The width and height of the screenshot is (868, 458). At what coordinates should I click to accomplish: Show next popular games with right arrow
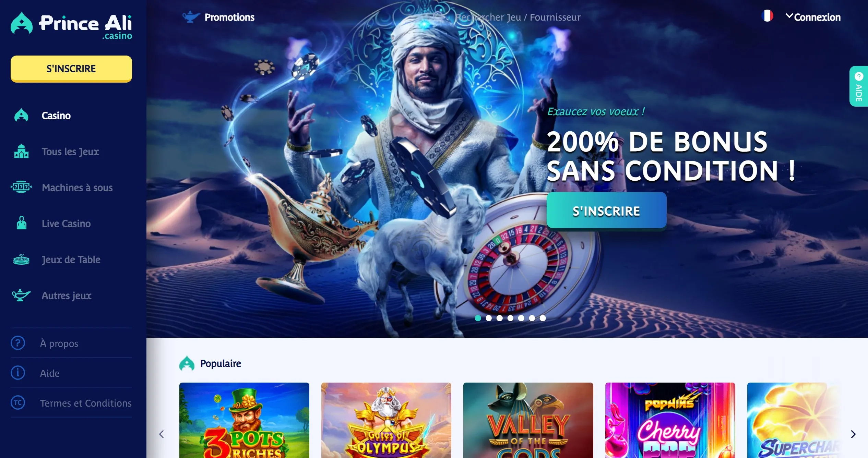(853, 434)
